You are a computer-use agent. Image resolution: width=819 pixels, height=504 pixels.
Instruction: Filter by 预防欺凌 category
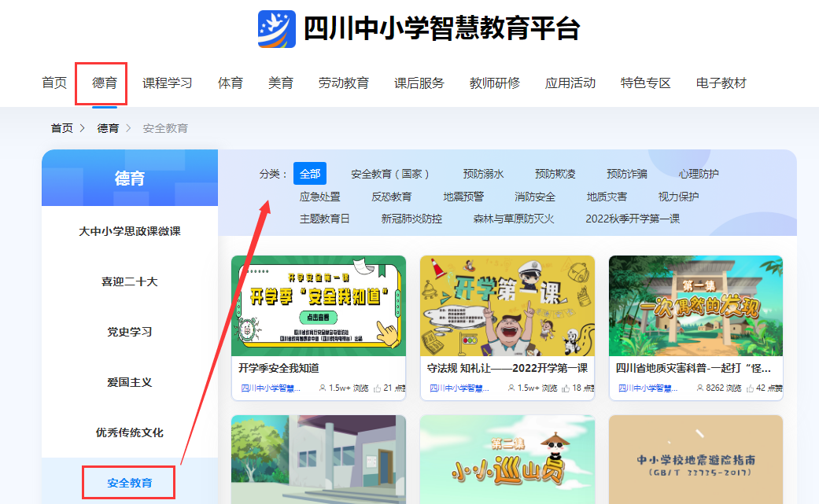[x=555, y=174]
